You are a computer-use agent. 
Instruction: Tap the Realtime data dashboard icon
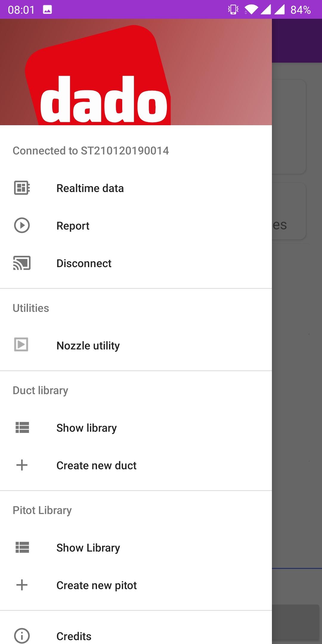pyautogui.click(x=22, y=188)
